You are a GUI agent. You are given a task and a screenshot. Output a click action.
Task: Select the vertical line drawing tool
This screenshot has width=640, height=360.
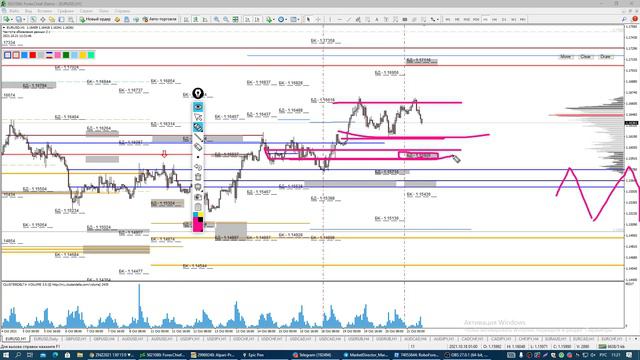[x=330, y=19]
